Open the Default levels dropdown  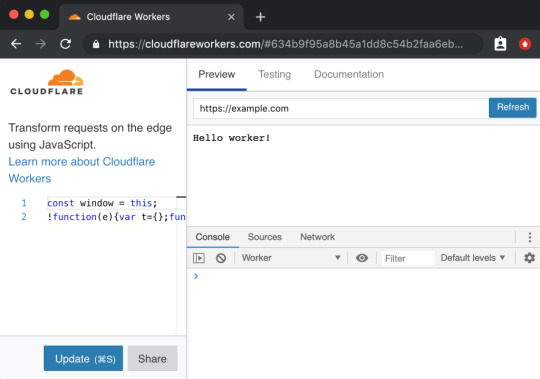pyautogui.click(x=472, y=258)
